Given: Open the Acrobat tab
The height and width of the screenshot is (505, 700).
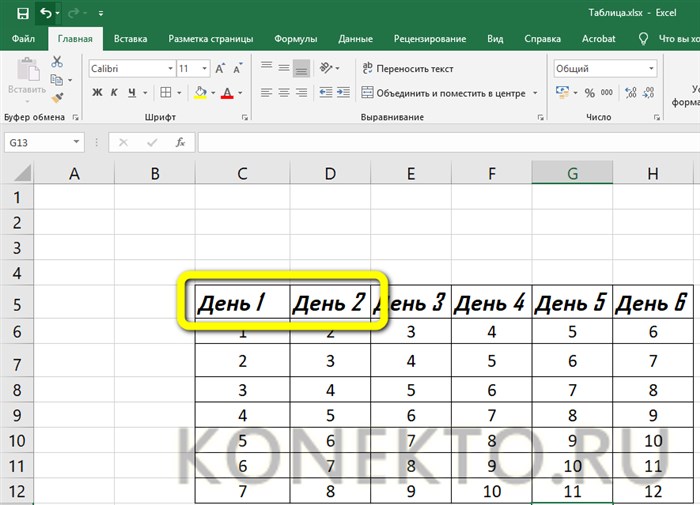Looking at the screenshot, I should 599,39.
